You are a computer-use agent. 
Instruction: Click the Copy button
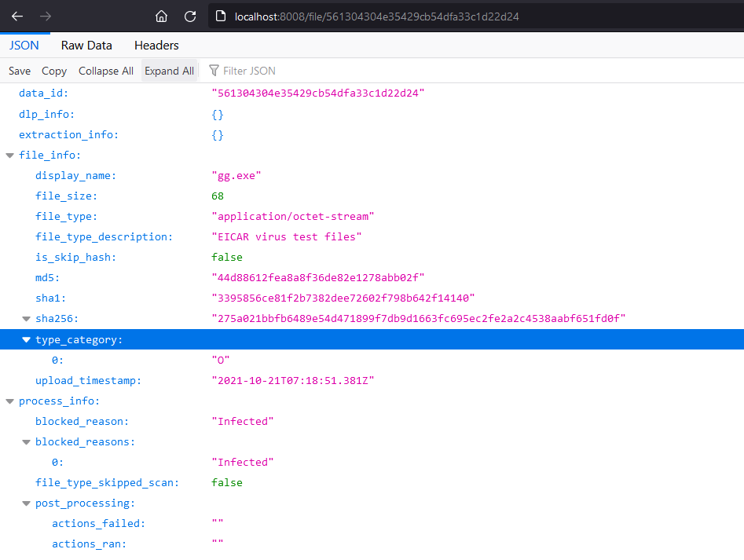click(54, 71)
